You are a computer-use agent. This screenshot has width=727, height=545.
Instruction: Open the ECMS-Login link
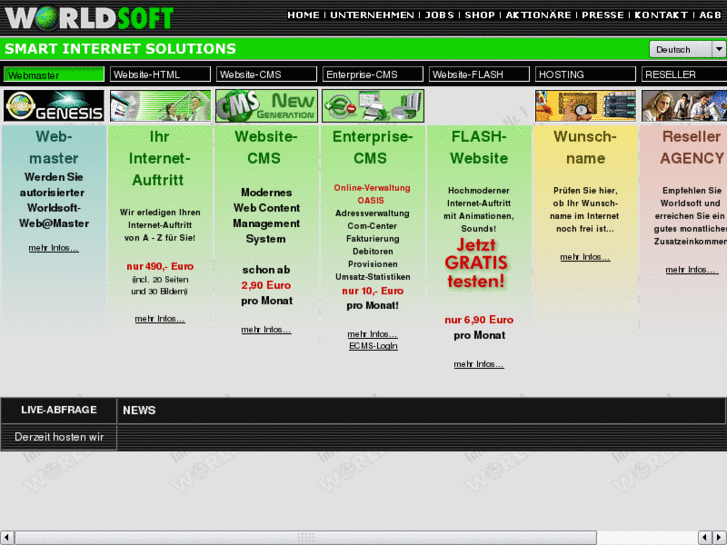(x=373, y=346)
